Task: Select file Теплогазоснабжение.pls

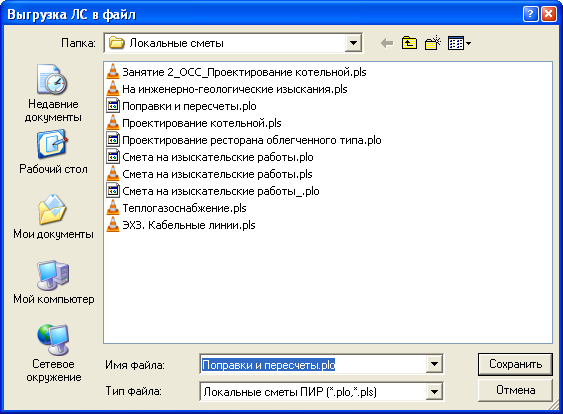Action: (177, 208)
